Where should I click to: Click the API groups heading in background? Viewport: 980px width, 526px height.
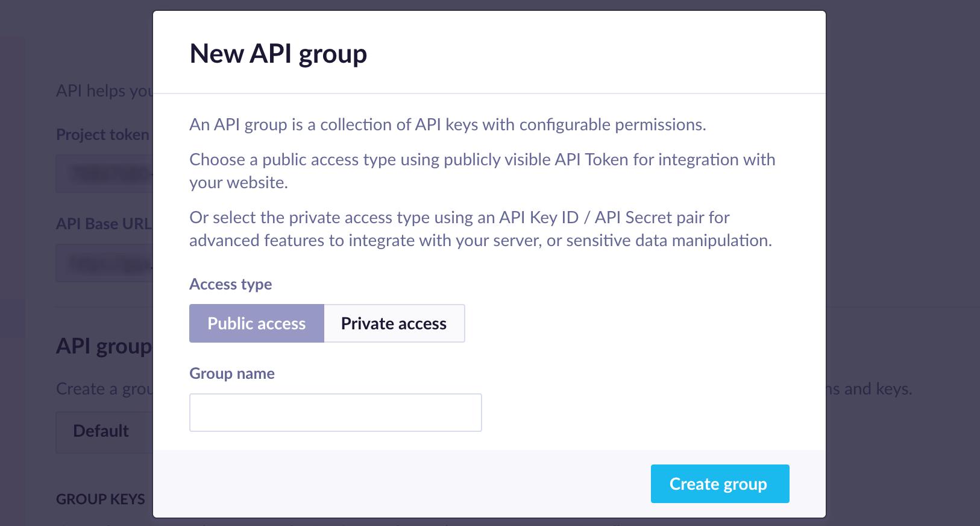(104, 346)
